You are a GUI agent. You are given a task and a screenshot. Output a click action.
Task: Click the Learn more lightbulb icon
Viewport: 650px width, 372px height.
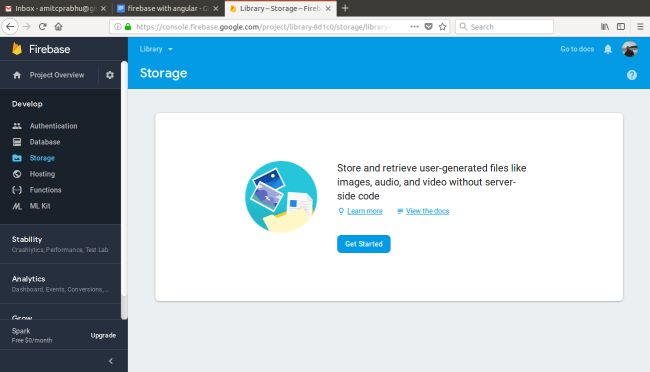point(341,211)
